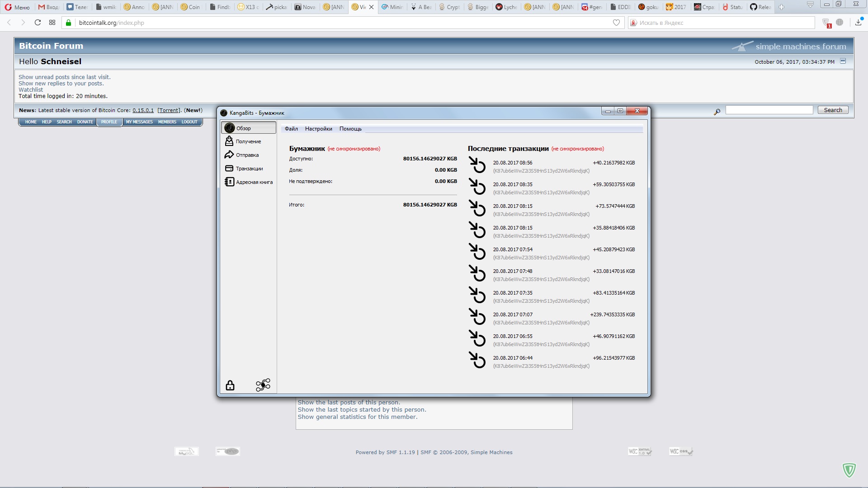Image resolution: width=868 pixels, height=488 pixels.
Task: Click the bookmark heart icon in address bar
Action: [616, 23]
